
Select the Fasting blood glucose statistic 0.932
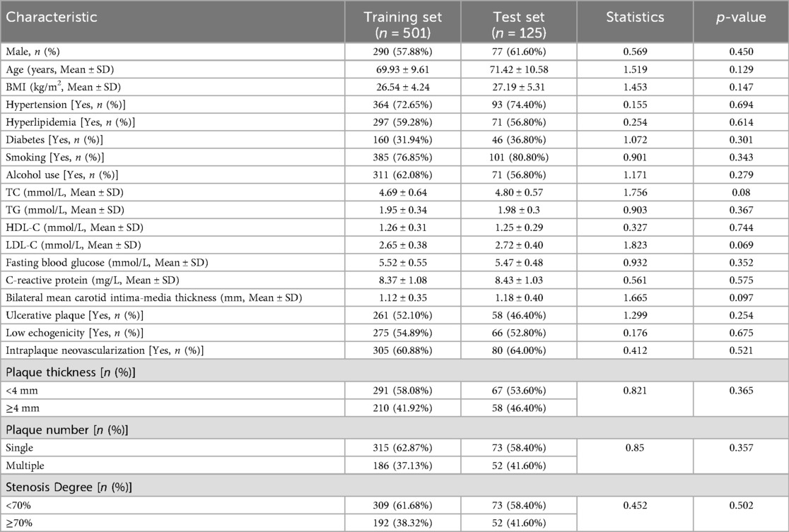pos(634,264)
